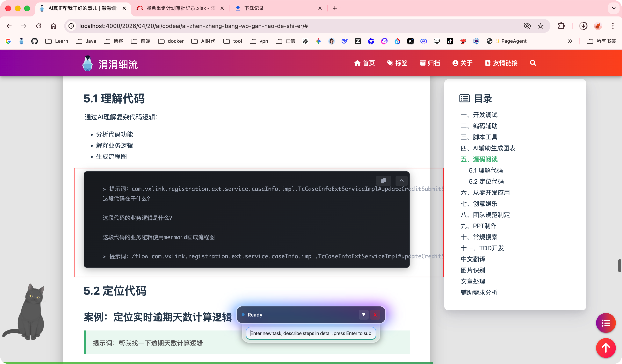Click the GitHub bookmark icon
622x364 pixels.
[35, 41]
